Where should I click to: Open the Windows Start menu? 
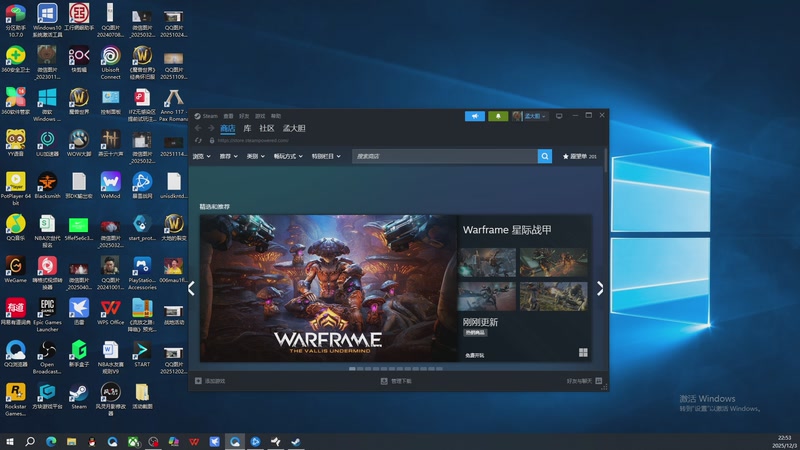[9, 441]
